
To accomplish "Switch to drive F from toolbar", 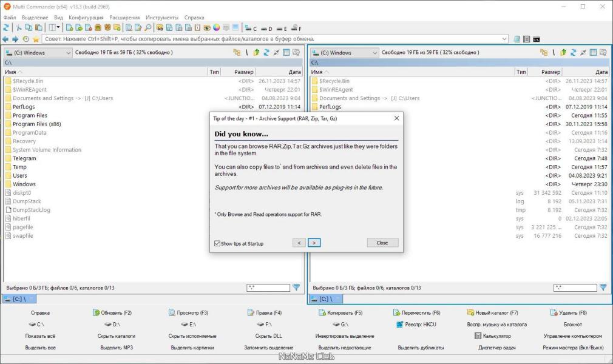I will 296,28.
